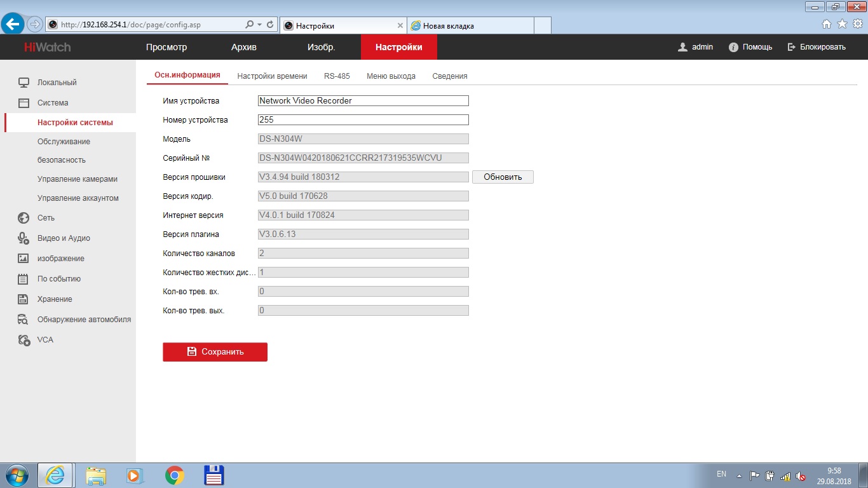Click the browser forward arrow button

click(x=34, y=24)
